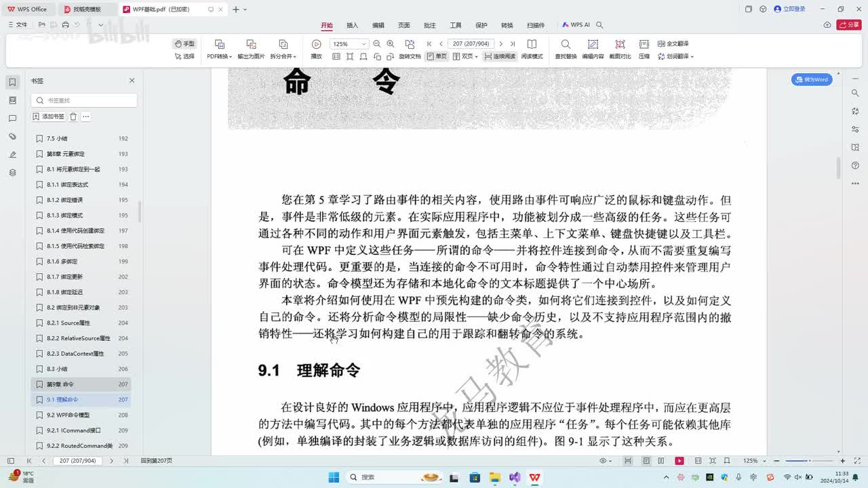Open the PDF转换 convert menu

[219, 49]
